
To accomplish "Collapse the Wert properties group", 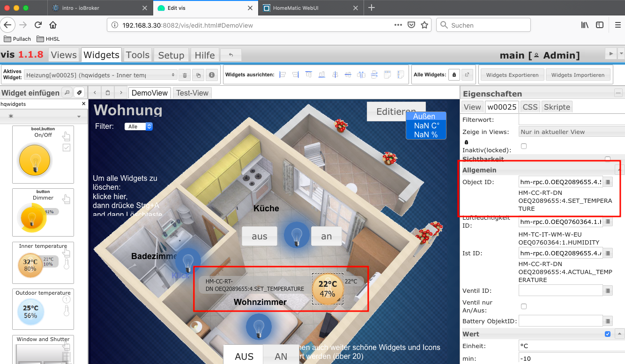I will click(x=619, y=334).
